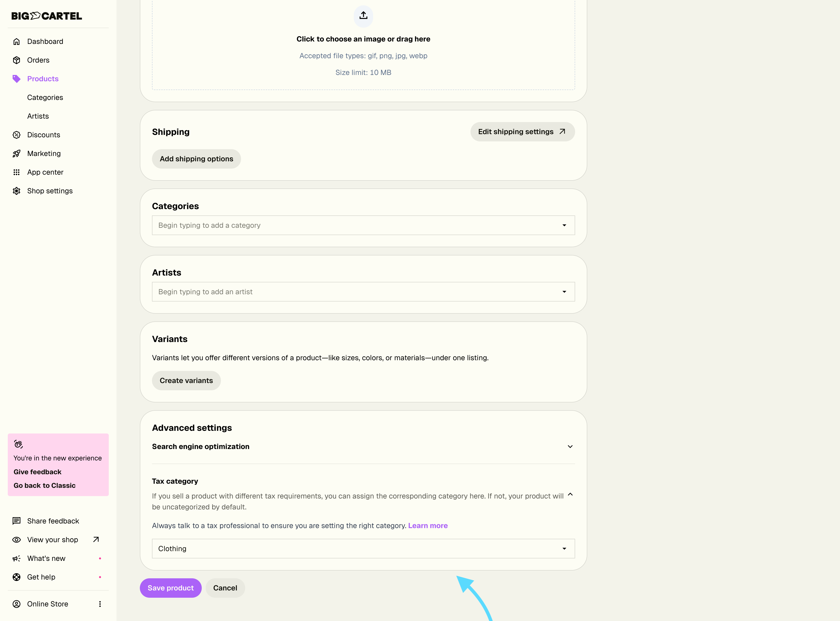The height and width of the screenshot is (621, 840).
Task: Open Dashboard via its home icon
Action: [x=17, y=41]
